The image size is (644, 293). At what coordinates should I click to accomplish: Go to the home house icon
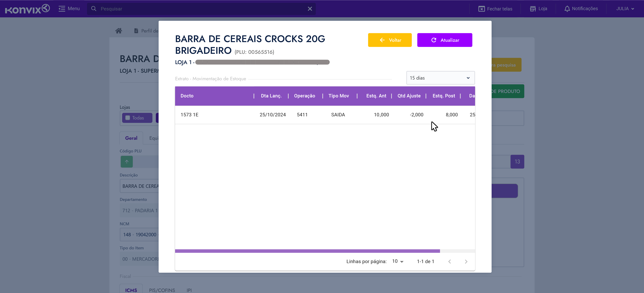click(119, 31)
